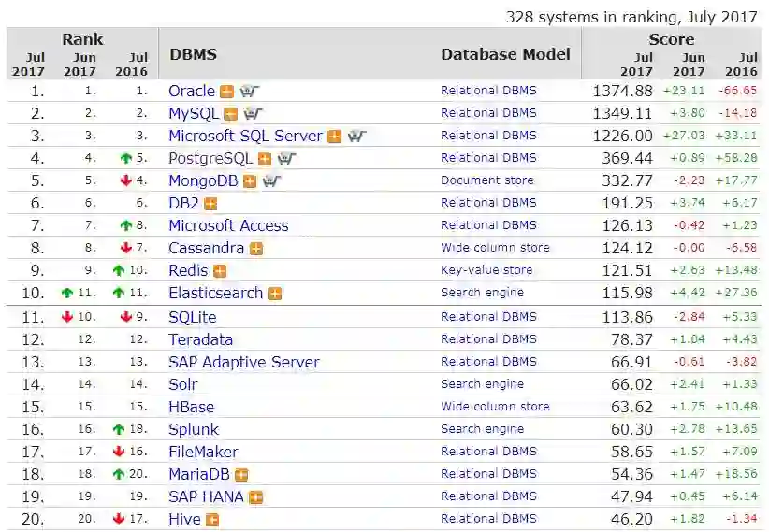The height and width of the screenshot is (532, 769).
Task: Click the shopping cart icon next to MongoDB
Action: click(x=271, y=181)
